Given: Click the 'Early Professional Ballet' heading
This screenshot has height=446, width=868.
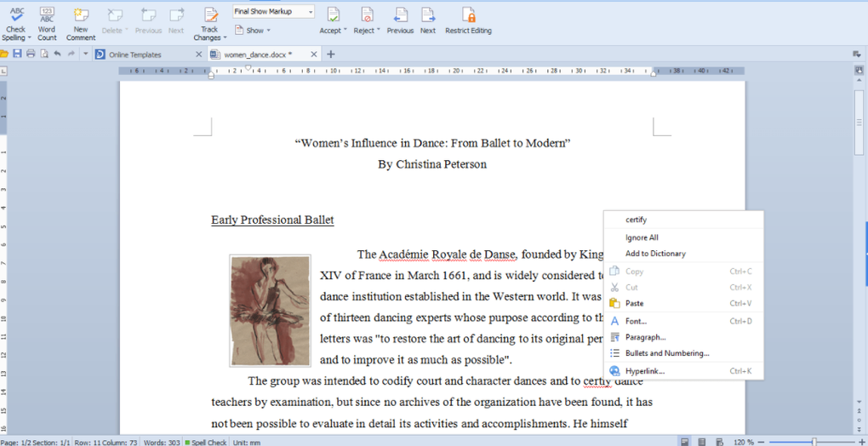Looking at the screenshot, I should (272, 220).
